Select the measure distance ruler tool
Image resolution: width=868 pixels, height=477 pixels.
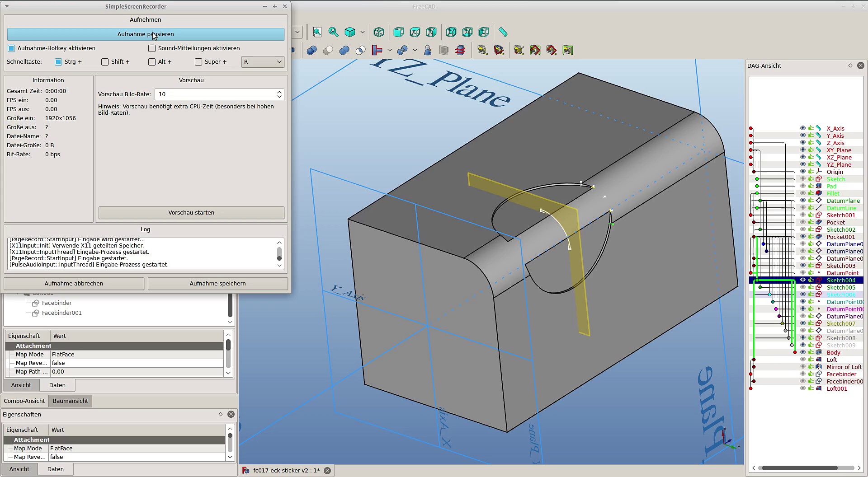coord(503,32)
